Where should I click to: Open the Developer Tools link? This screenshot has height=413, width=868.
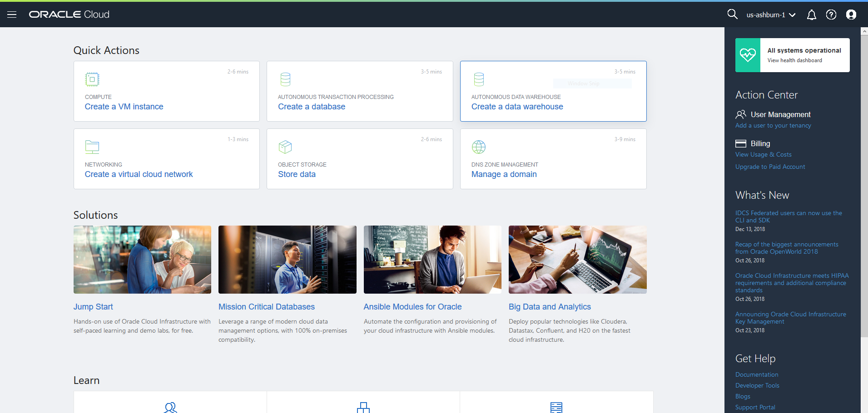(x=757, y=386)
